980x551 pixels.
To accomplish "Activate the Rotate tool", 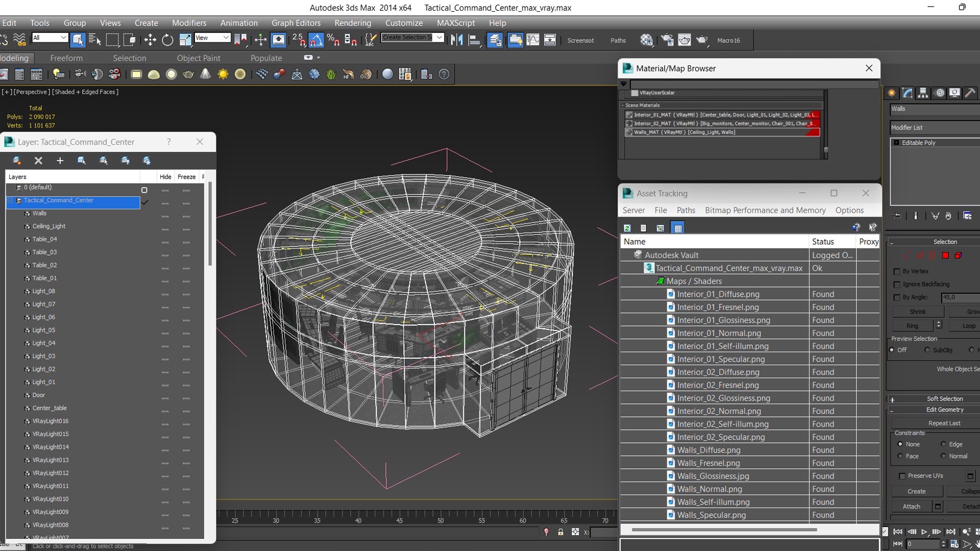I will (167, 40).
